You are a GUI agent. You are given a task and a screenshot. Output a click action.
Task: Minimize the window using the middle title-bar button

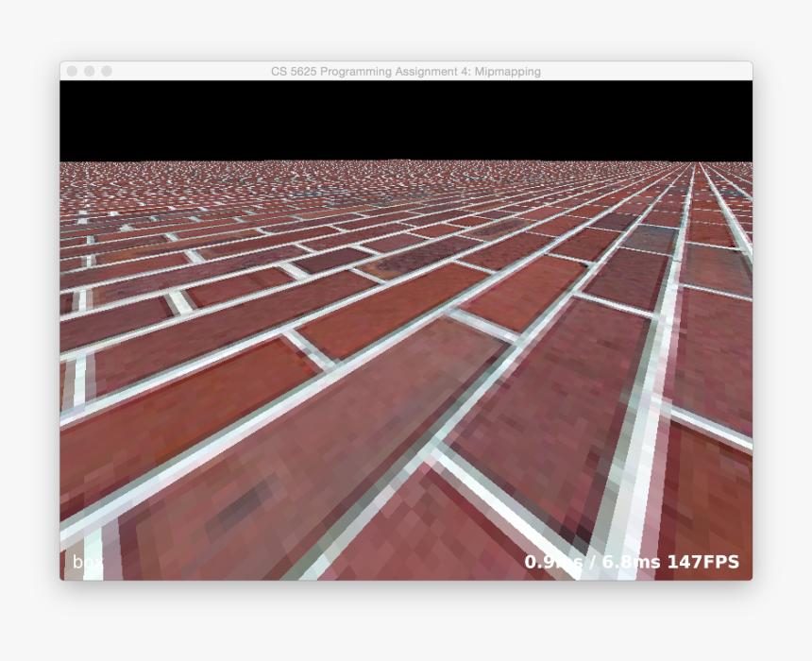(x=90, y=71)
